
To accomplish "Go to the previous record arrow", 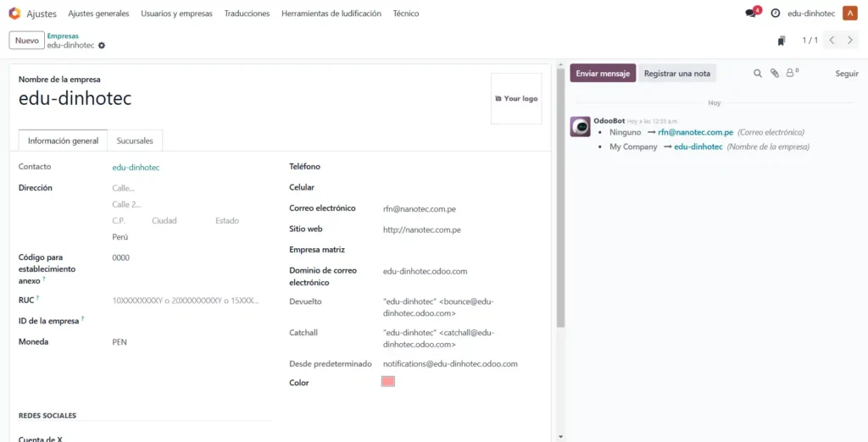I will pos(832,41).
